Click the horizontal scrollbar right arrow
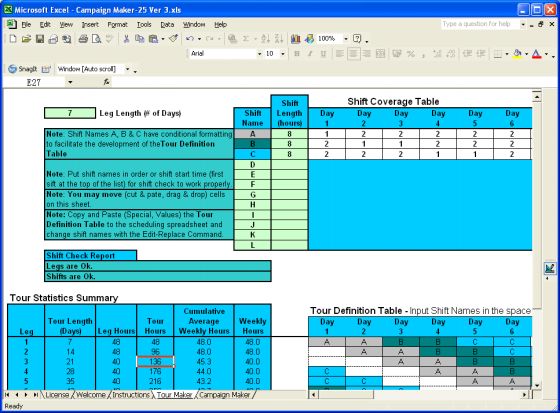This screenshot has width=560, height=413. [524, 395]
